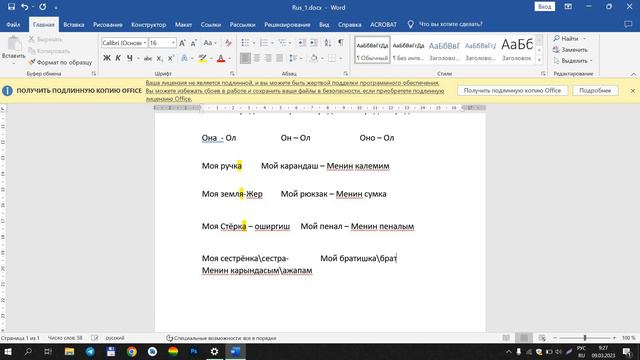Click the Подробнее button
640x360 pixels.
[595, 90]
